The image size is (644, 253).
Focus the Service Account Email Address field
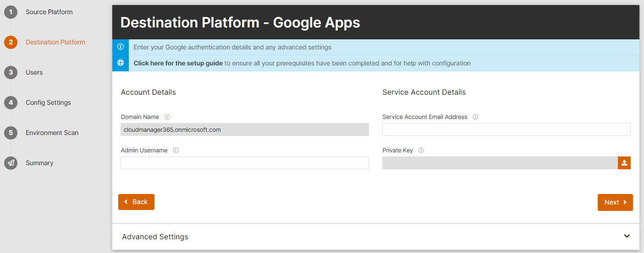[x=506, y=129]
